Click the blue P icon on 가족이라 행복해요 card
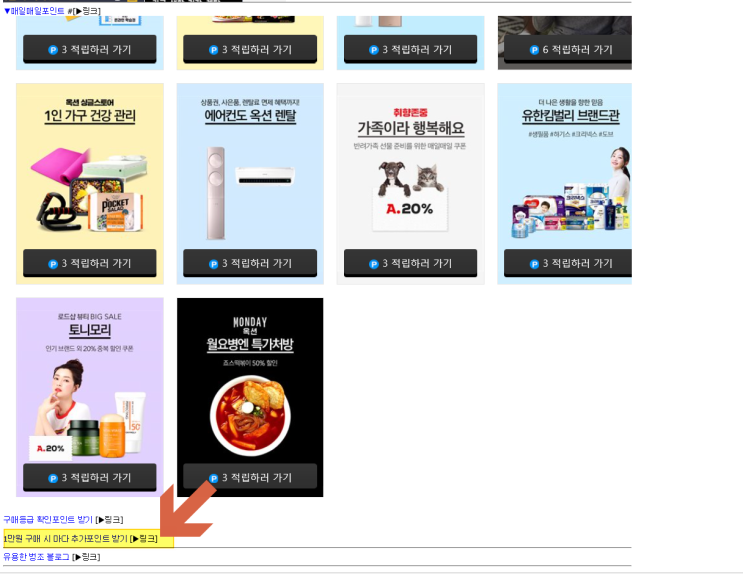Viewport: 743px width, 574px height. pos(374,264)
